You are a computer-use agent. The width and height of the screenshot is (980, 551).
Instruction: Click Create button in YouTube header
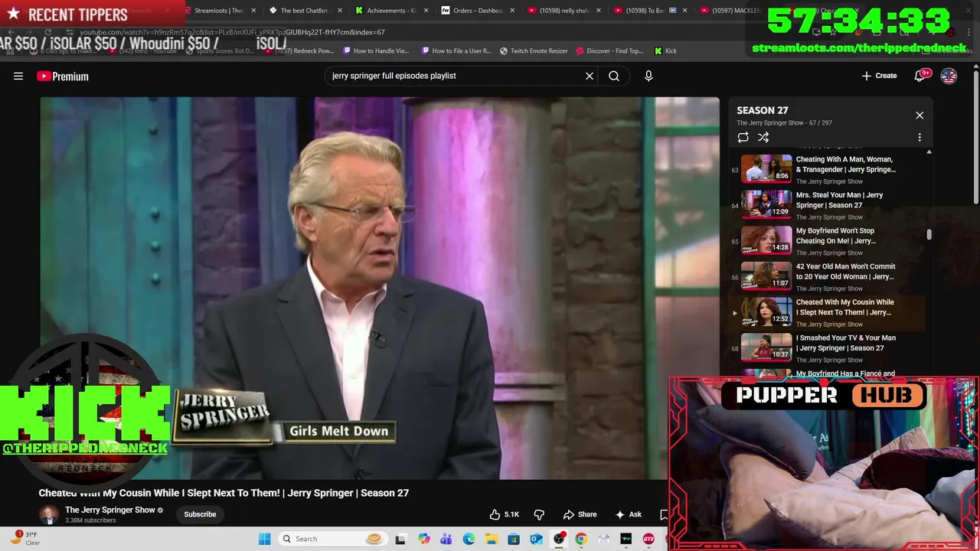(x=879, y=76)
